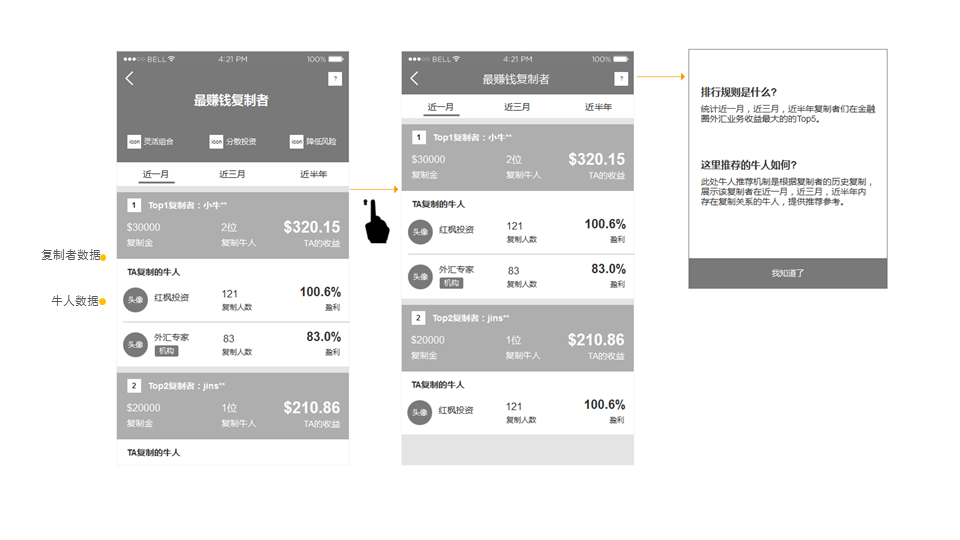Screen dimensions: 960x540
Task: Tap battery indicator on left phone status bar
Action: point(336,59)
